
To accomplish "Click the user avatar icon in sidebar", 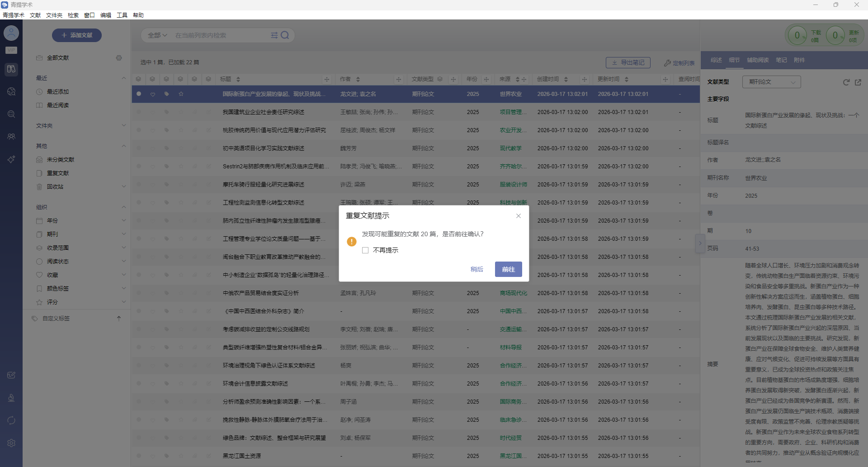I will click(11, 33).
